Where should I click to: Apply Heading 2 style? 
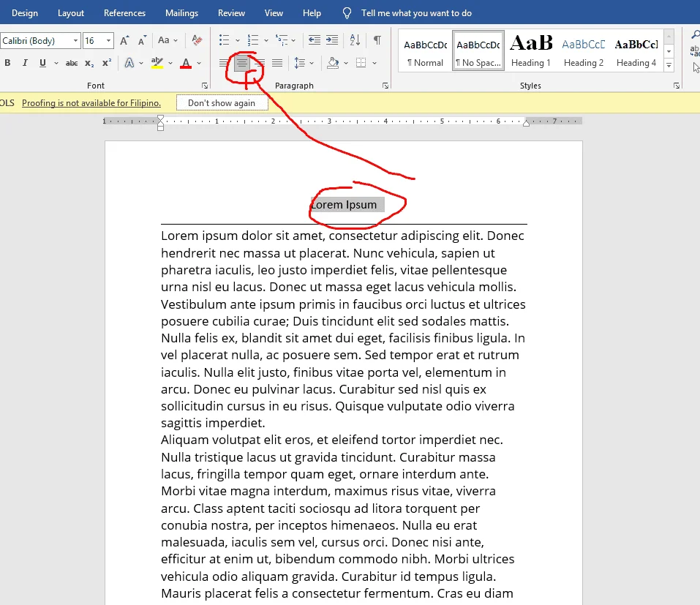(584, 51)
